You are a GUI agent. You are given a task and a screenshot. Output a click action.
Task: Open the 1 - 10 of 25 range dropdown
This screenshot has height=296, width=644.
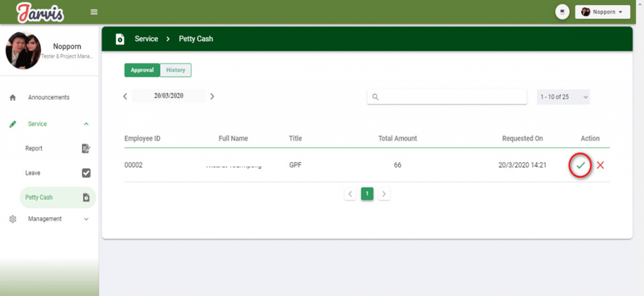563,97
